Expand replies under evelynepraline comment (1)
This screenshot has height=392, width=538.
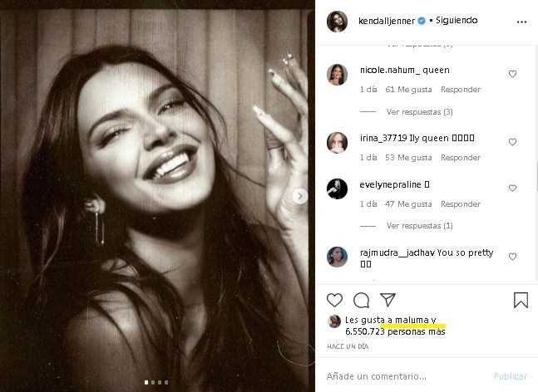[419, 226]
